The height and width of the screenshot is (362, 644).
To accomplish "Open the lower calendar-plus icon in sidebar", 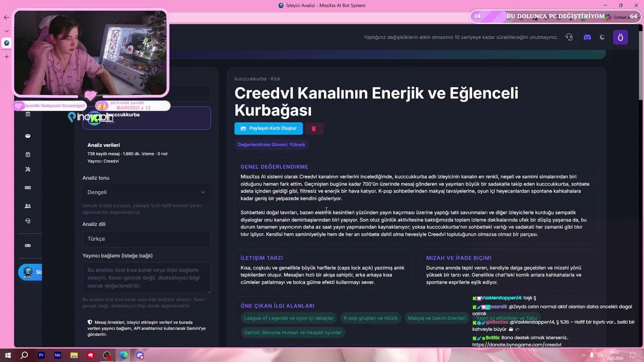I will [x=28, y=154].
